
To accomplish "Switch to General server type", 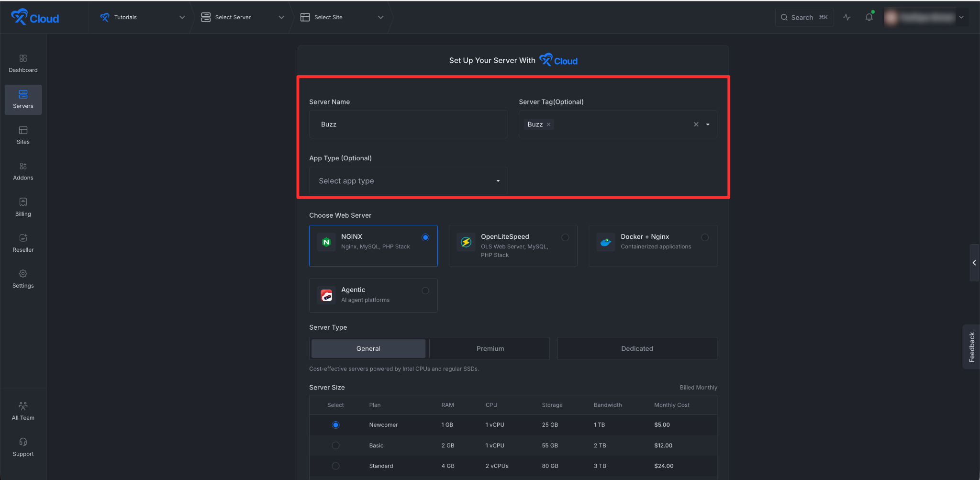I will tap(368, 348).
